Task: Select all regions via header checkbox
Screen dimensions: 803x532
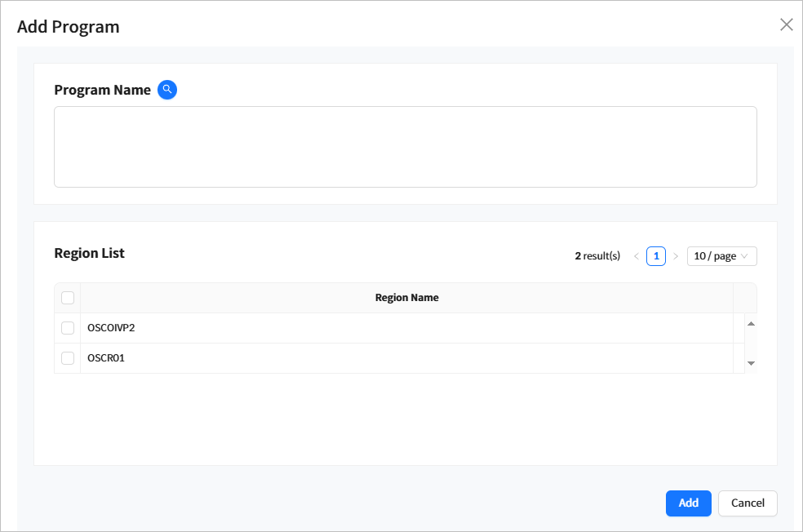Action: 67,297
